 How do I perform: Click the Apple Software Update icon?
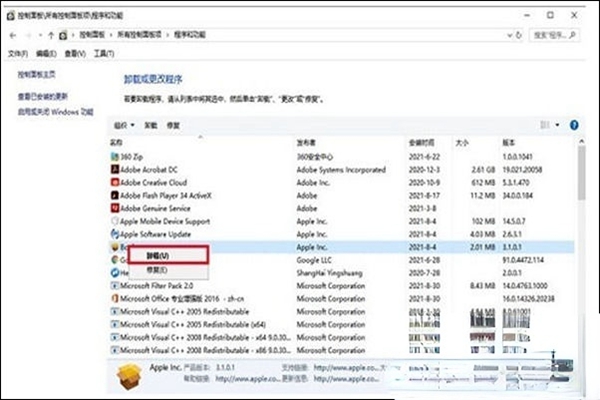click(114, 234)
